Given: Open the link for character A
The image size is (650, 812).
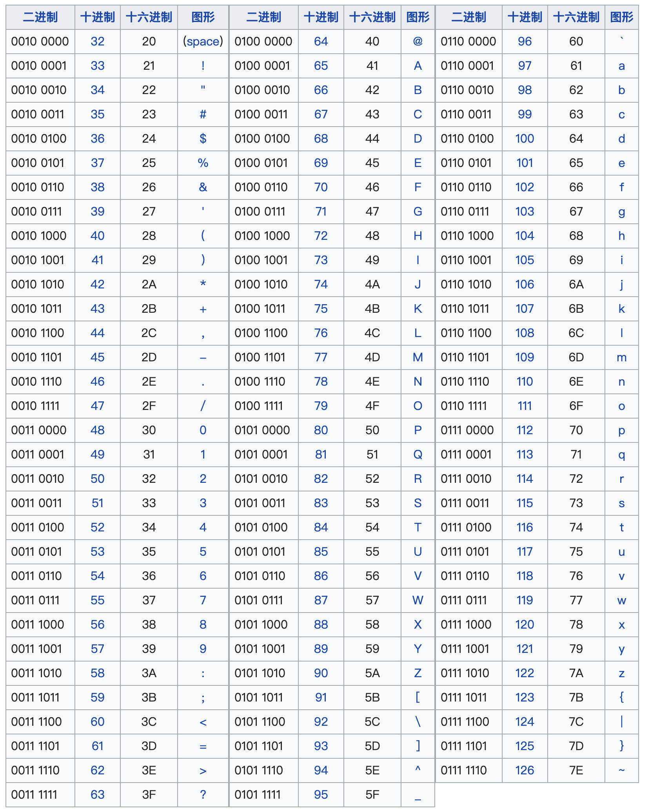Looking at the screenshot, I should click(418, 65).
